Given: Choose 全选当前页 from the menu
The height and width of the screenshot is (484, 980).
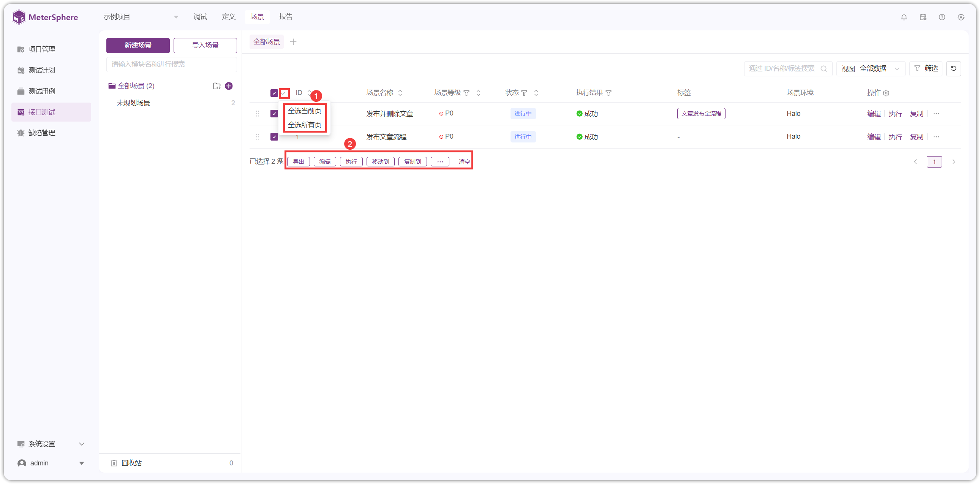Looking at the screenshot, I should tap(304, 111).
